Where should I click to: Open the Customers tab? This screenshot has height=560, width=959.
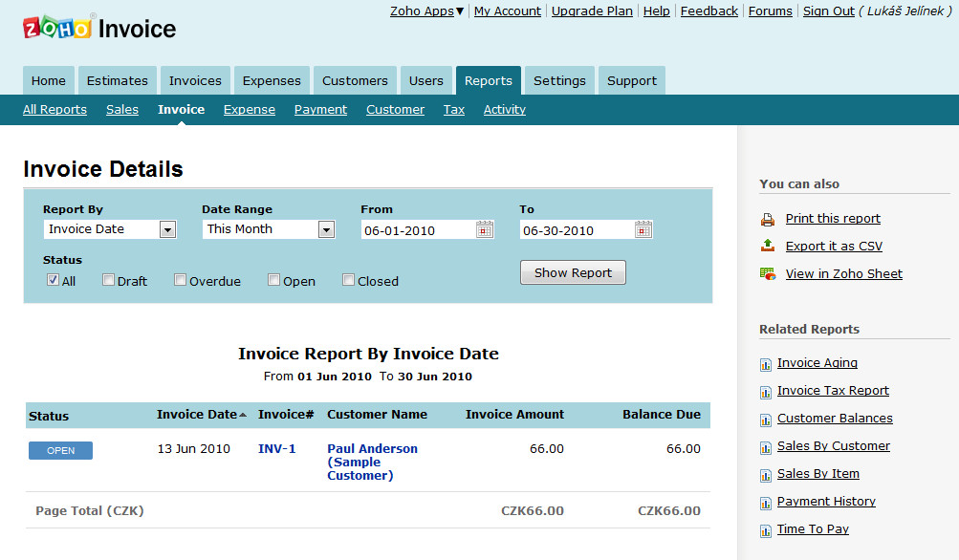(x=355, y=80)
